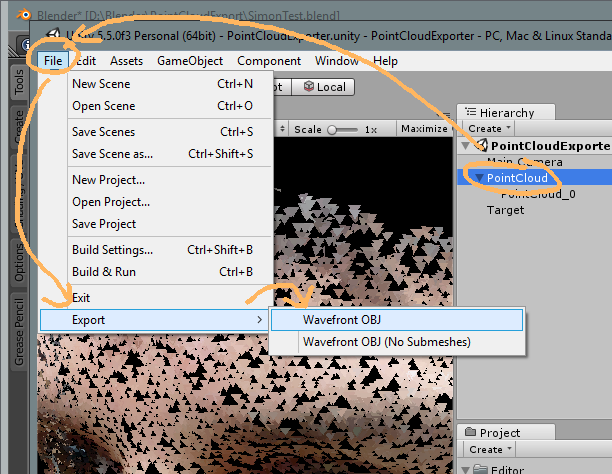Open Blender Tools sidebar tab
Viewport: 612px width, 474px height.
[19, 82]
